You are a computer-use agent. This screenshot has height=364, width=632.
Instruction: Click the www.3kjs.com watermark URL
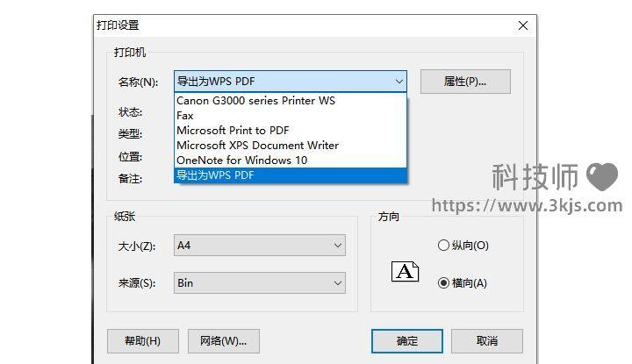[526, 206]
